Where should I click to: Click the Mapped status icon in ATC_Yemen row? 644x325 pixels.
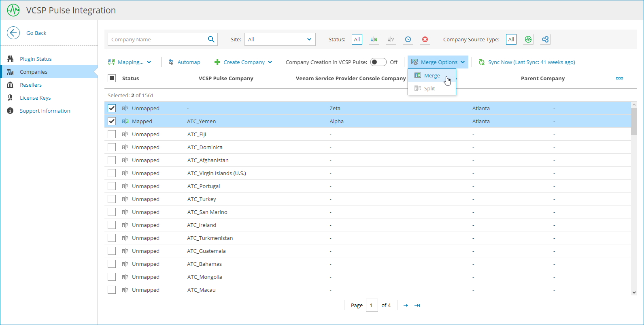point(125,121)
